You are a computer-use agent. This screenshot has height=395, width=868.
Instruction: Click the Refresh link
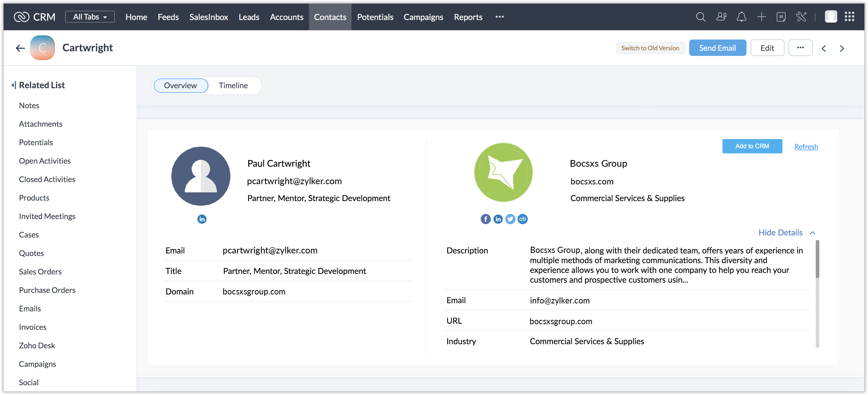pos(806,147)
